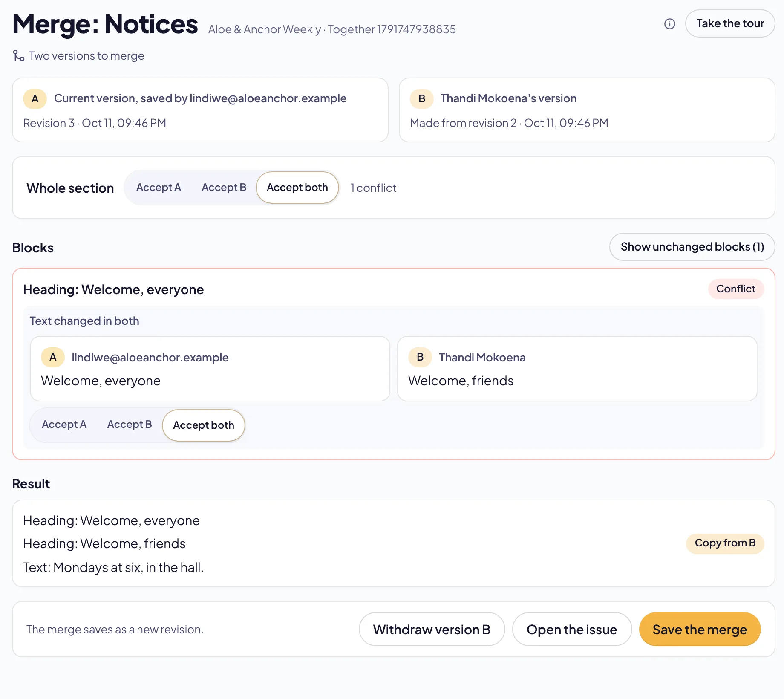Click Open the issue
This screenshot has height=699, width=784.
click(572, 630)
